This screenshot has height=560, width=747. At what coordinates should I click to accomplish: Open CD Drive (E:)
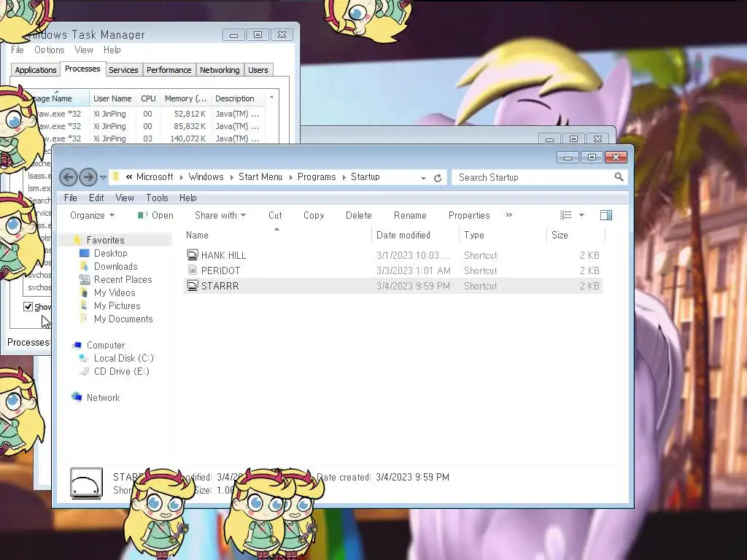click(122, 371)
